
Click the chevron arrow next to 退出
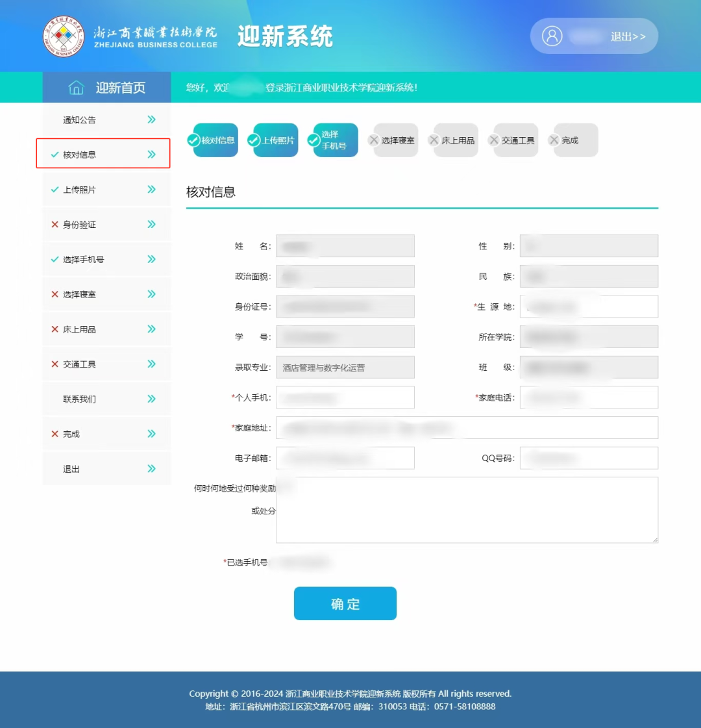151,469
